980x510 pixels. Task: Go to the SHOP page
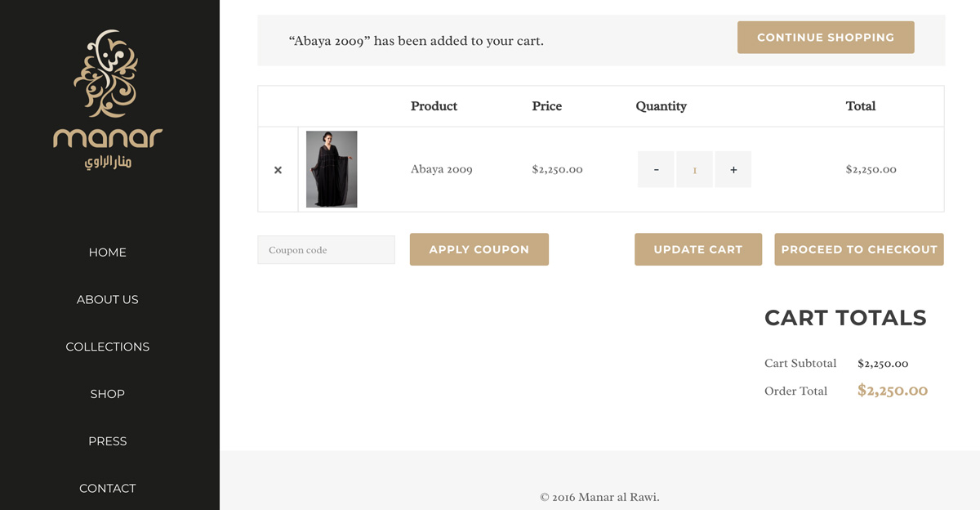(107, 393)
